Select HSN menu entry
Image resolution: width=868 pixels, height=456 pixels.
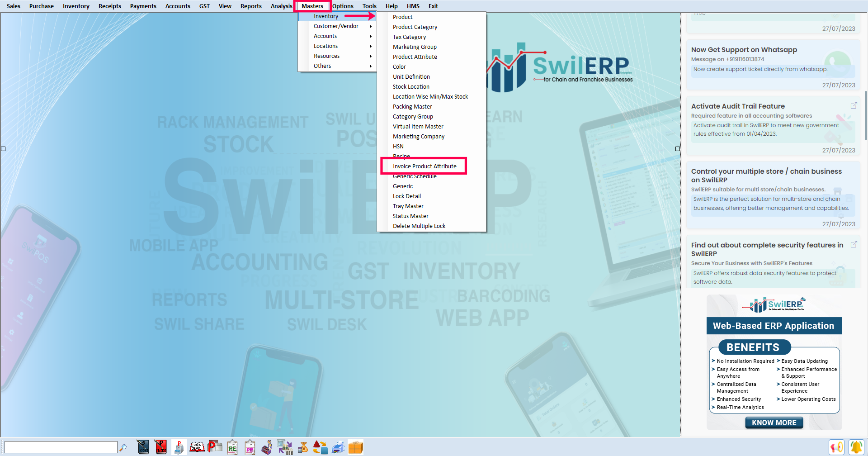pos(432,147)
